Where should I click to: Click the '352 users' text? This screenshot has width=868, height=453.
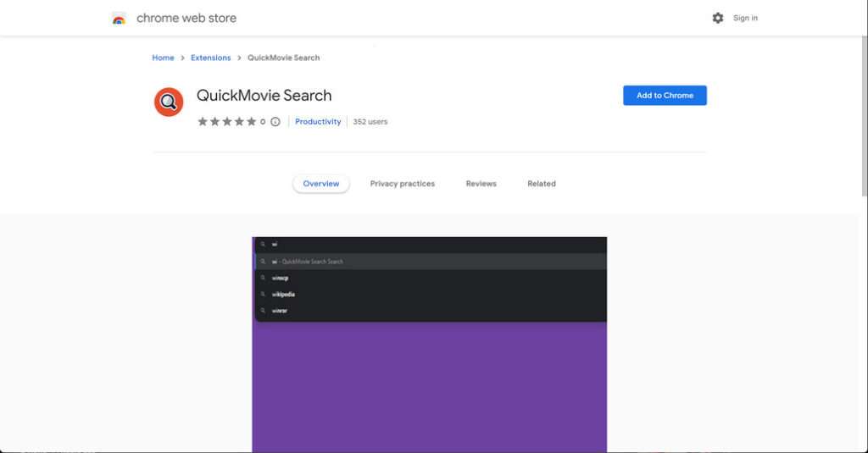coord(370,122)
